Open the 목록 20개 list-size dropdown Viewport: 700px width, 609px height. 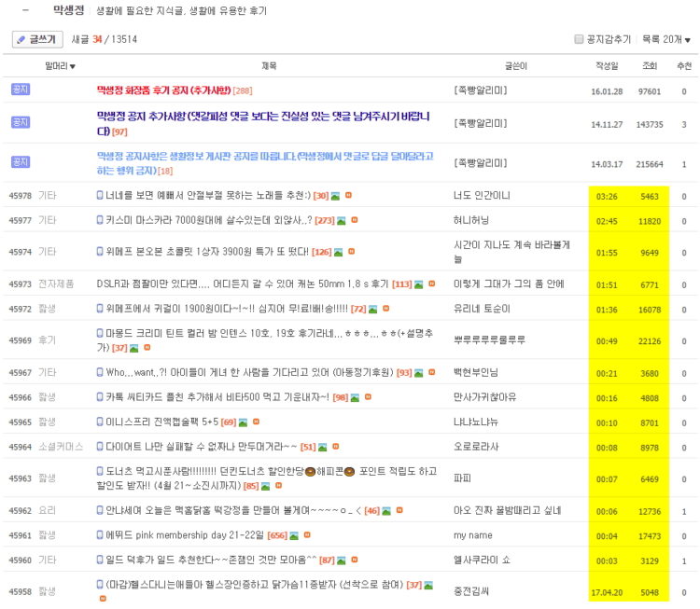pos(666,39)
